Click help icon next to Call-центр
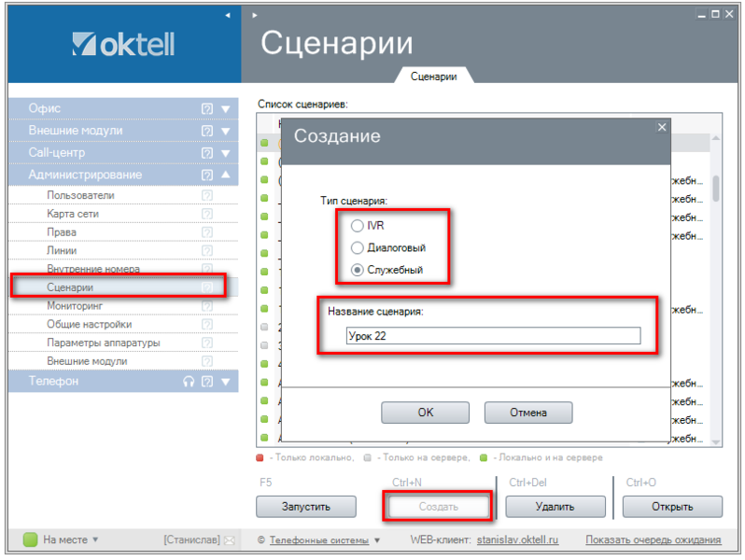745x560 pixels. 207,152
